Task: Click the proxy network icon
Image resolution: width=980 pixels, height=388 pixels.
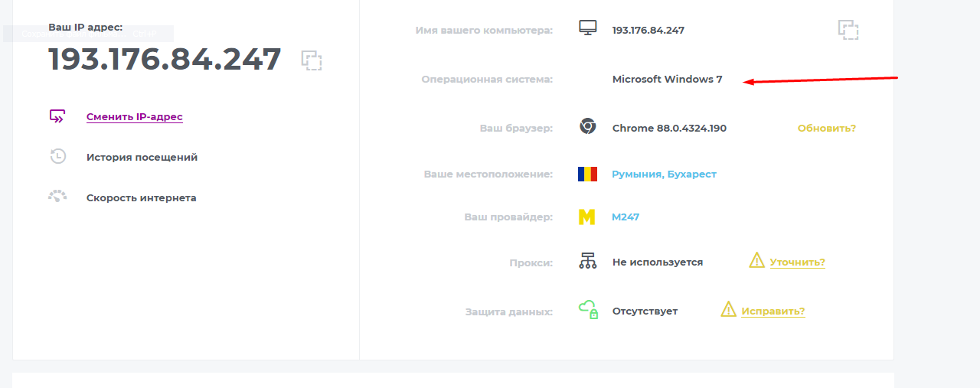Action: pos(587,261)
